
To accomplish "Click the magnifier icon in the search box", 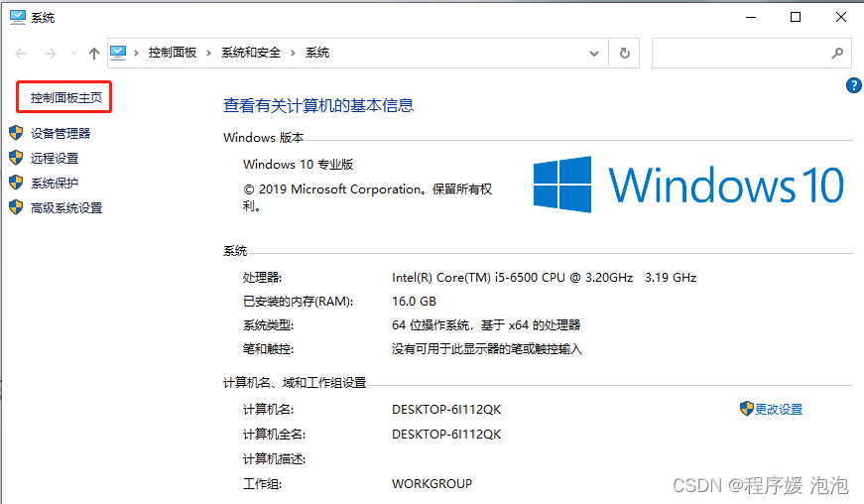I will 837,54.
